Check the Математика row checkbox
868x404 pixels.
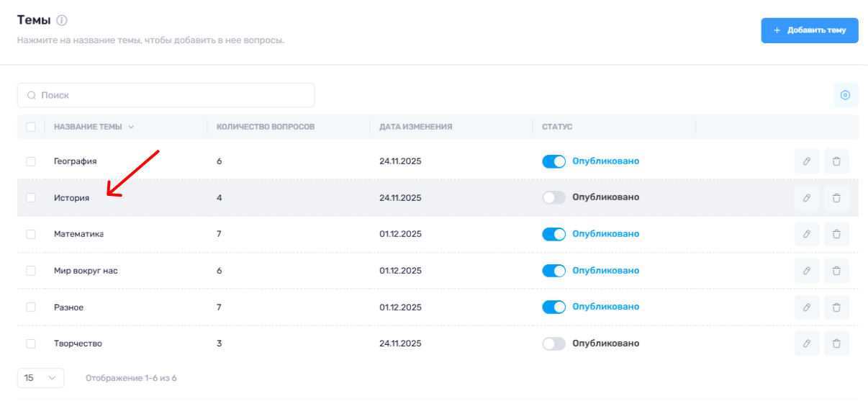(x=31, y=234)
